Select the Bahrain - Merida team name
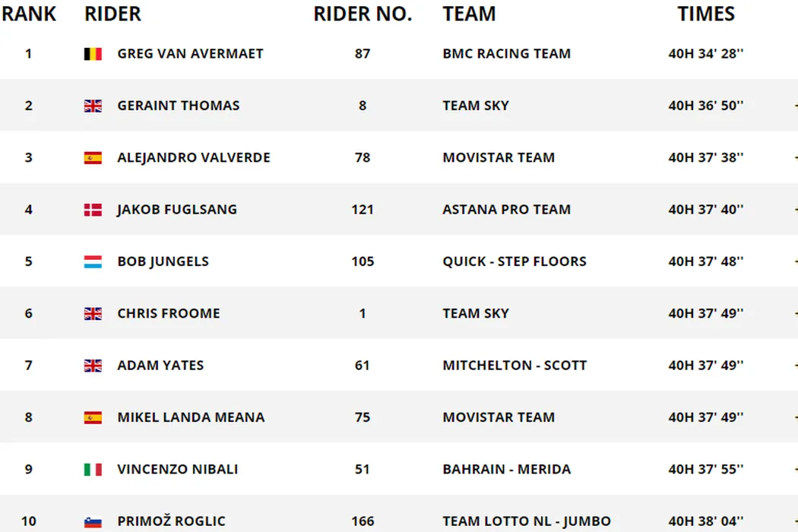798x532 pixels. tap(506, 470)
